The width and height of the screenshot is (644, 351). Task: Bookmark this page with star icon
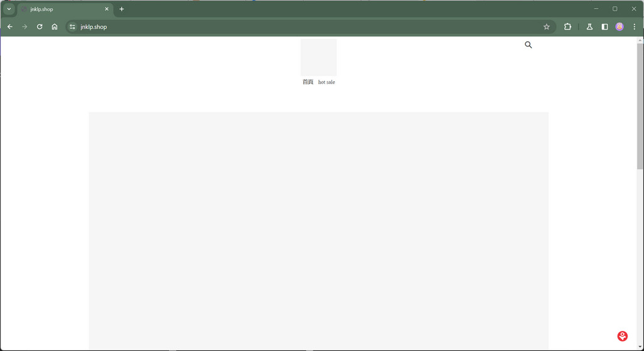(x=546, y=27)
